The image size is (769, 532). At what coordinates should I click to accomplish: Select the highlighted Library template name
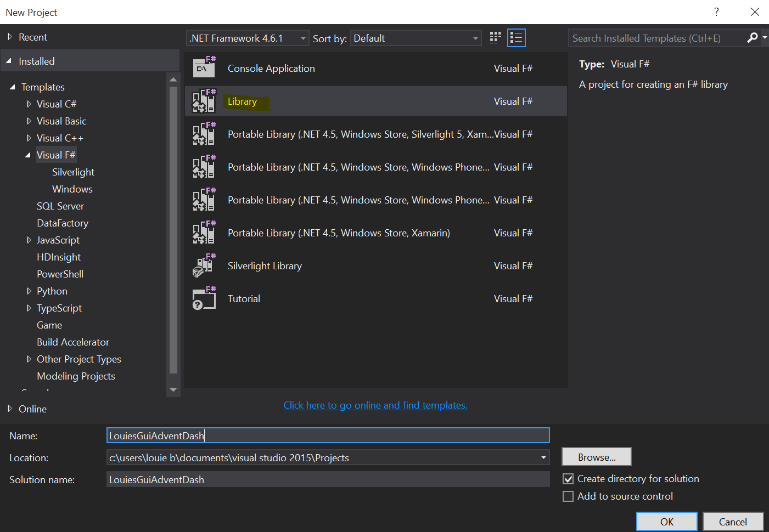pyautogui.click(x=242, y=101)
